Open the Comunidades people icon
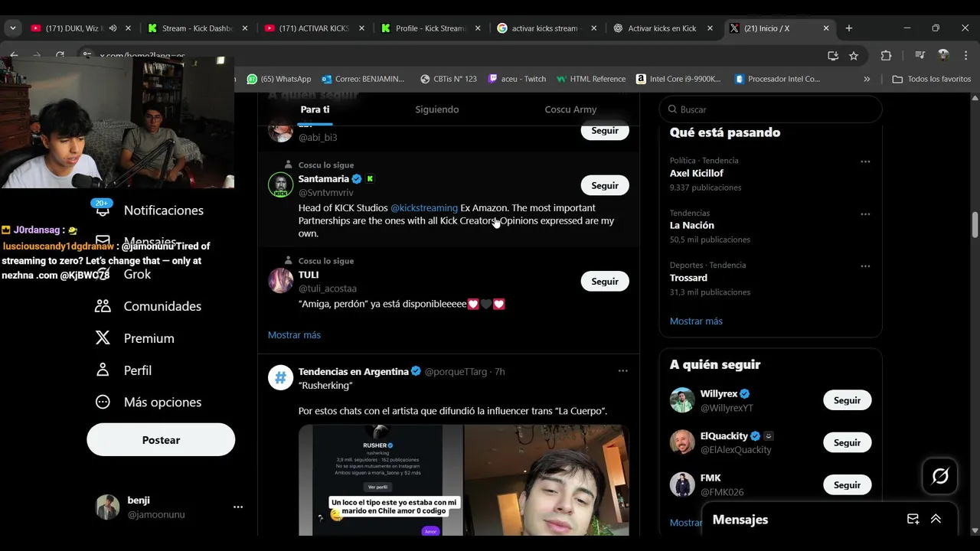The image size is (980, 551). (x=103, y=306)
